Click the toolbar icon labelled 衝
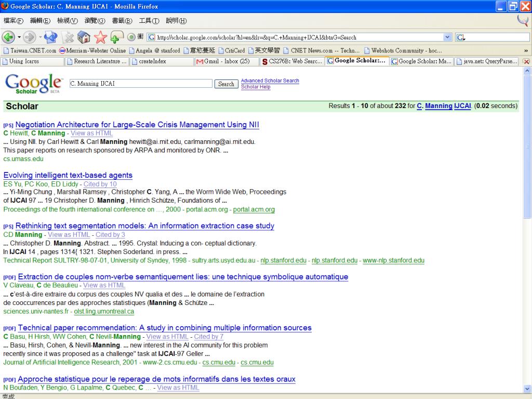This screenshot has width=532, height=399. point(140,37)
